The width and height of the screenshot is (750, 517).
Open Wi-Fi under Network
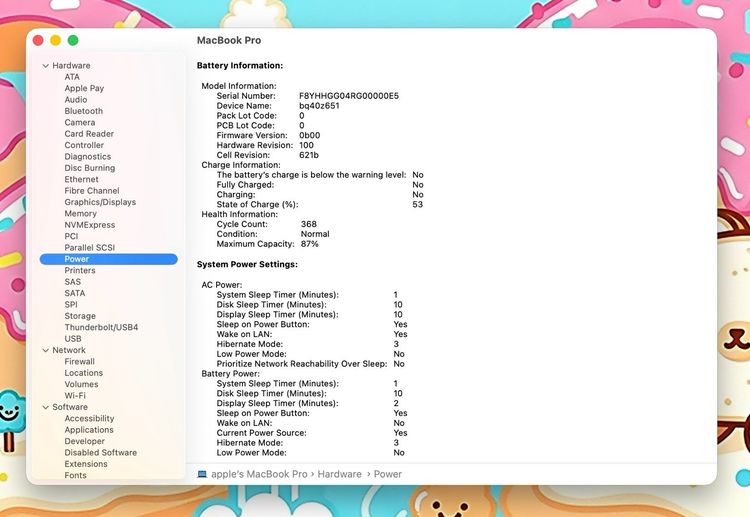click(x=75, y=396)
